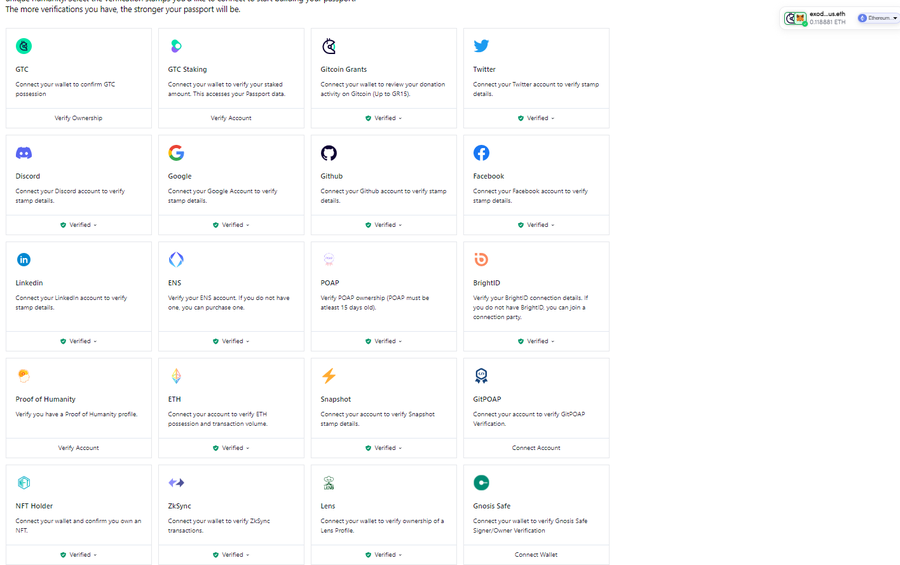
Task: Click Verify Account under GTC Staking
Action: pyautogui.click(x=231, y=118)
